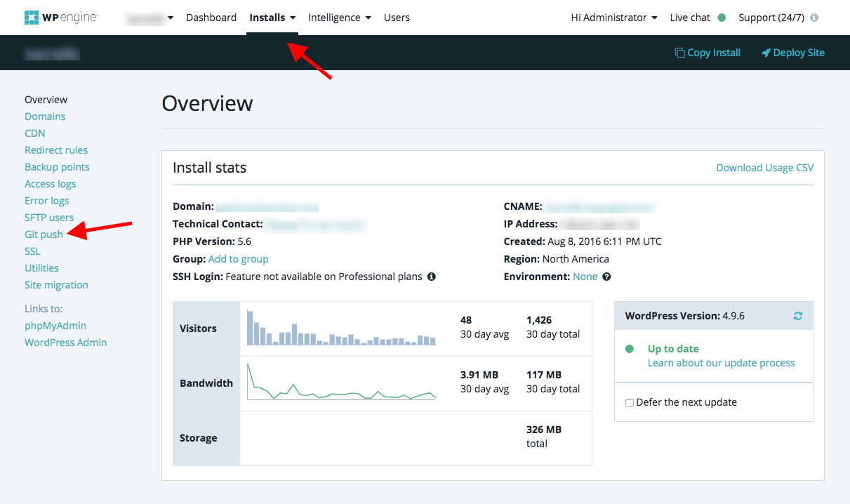Click the Environment None link
This screenshot has height=504, width=850.
click(x=585, y=277)
